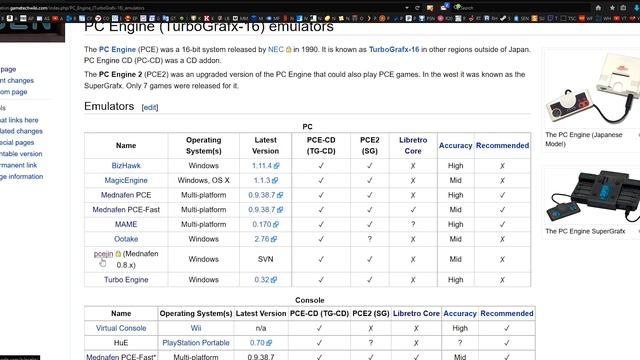Open the PC Engine link in intro
Screen dimensions: 640x360
pos(117,49)
